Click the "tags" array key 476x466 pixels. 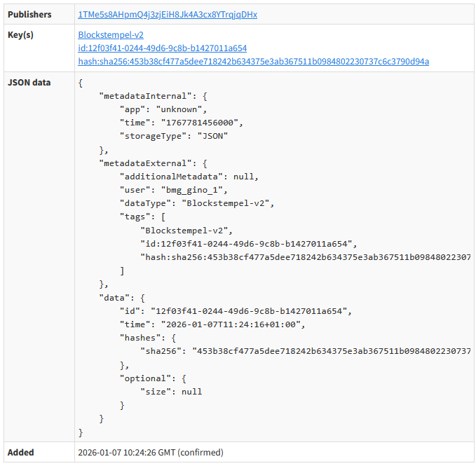click(x=137, y=217)
